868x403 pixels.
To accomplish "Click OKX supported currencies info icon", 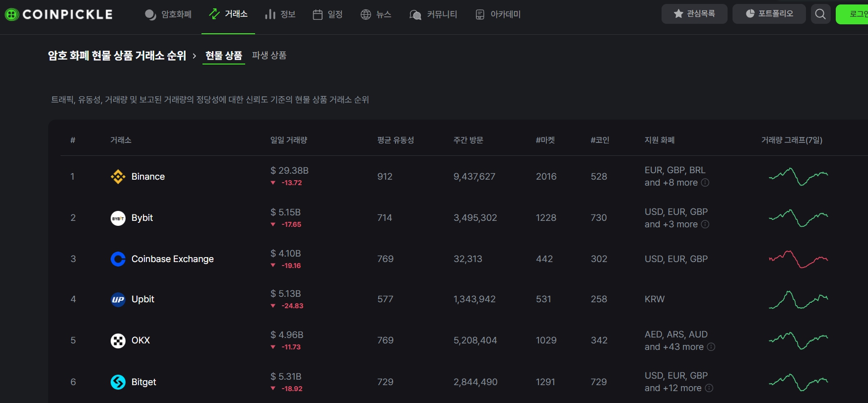I will pos(711,347).
